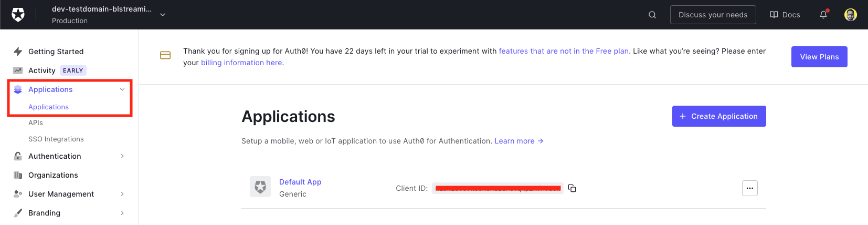
Task: Open the SSO Integrations sub-item
Action: pos(56,139)
